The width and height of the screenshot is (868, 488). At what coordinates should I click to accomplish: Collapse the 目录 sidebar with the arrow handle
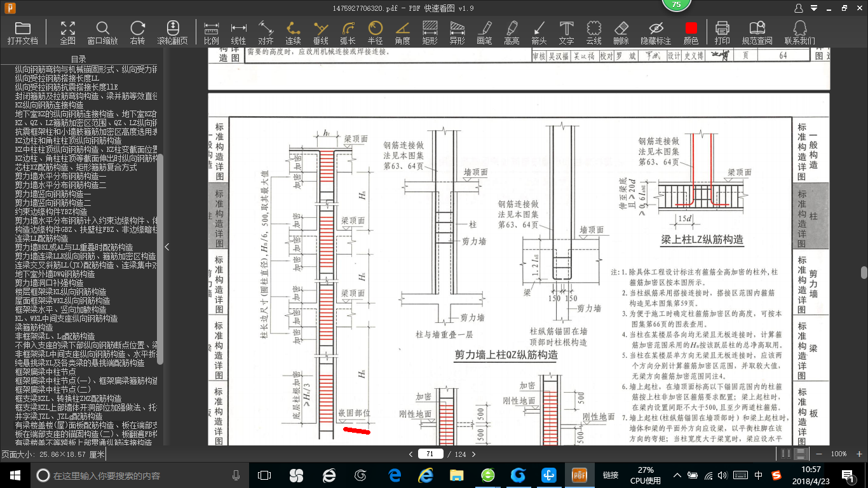167,247
